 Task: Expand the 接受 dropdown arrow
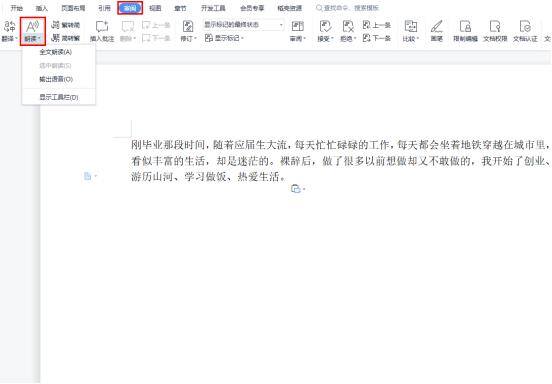(x=332, y=39)
